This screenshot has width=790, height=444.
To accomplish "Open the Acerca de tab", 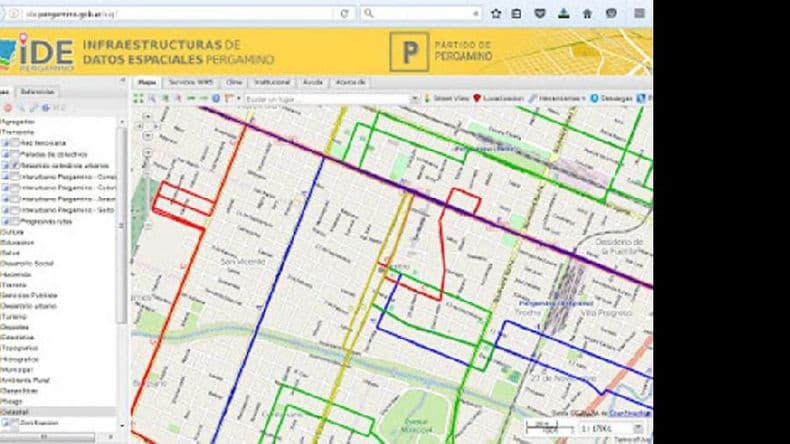I will 350,82.
